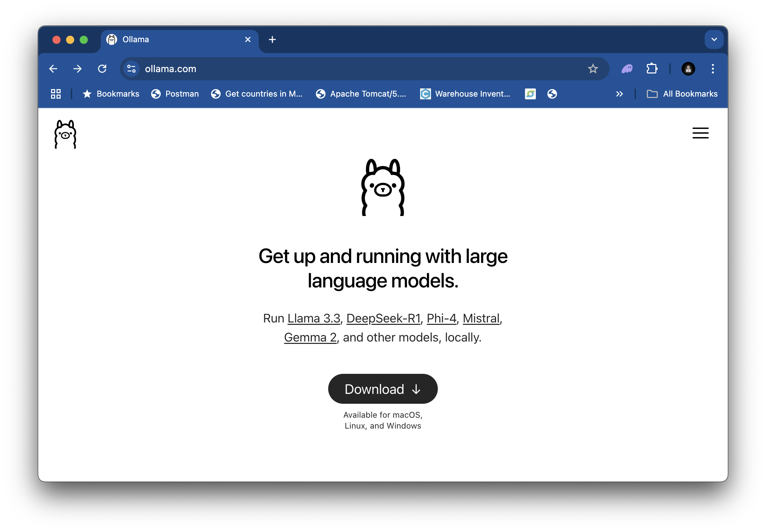The height and width of the screenshot is (532, 766).
Task: Open the All Bookmarks folder
Action: [682, 94]
